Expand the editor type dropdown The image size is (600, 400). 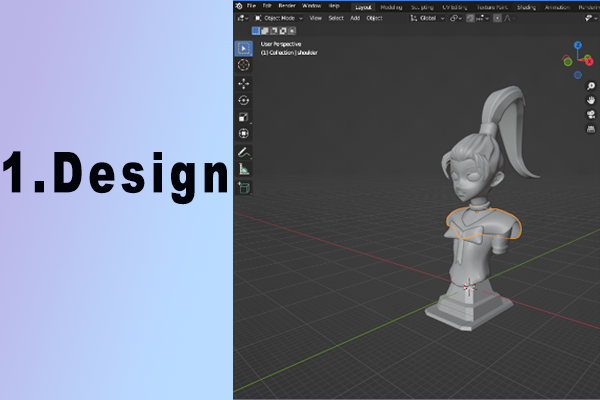click(242, 18)
